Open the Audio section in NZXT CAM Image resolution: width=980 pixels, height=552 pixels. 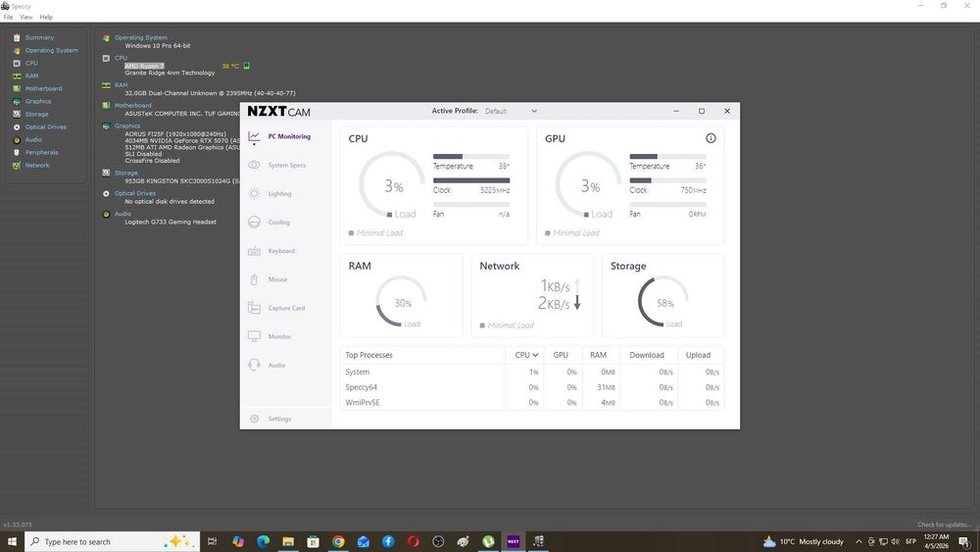(268, 365)
